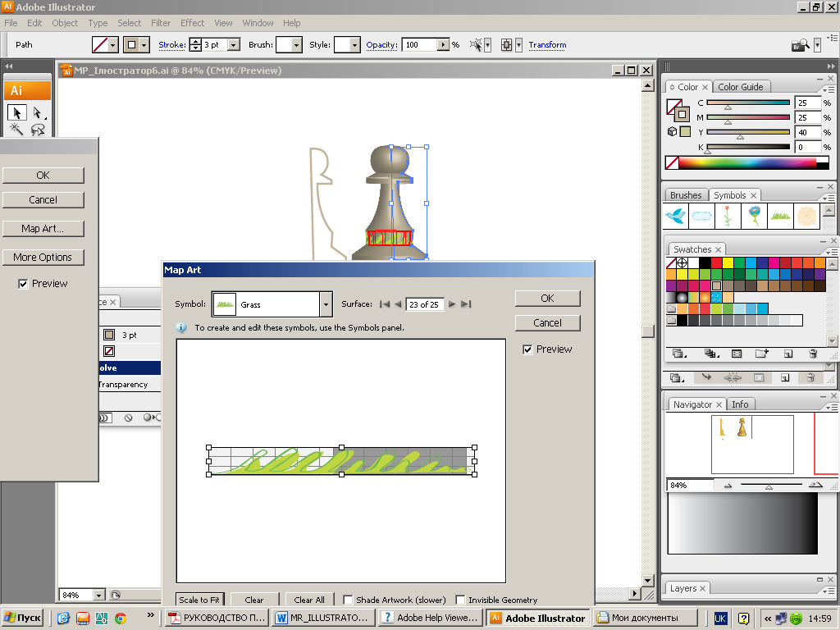Go to first surface in Map Art
This screenshot has width=840, height=630.
384,304
